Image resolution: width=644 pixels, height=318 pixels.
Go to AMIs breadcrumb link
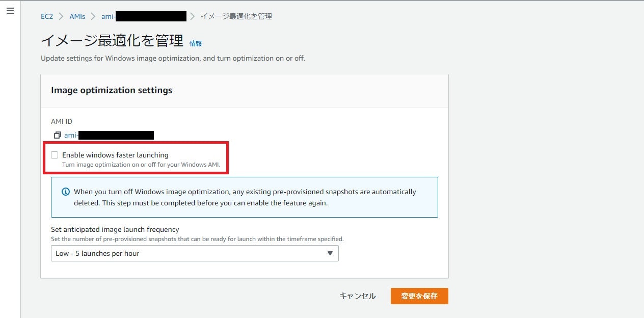coord(78,16)
